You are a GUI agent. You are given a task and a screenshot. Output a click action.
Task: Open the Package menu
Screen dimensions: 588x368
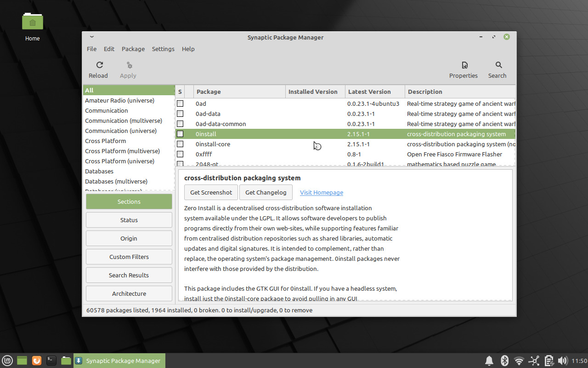tap(133, 49)
